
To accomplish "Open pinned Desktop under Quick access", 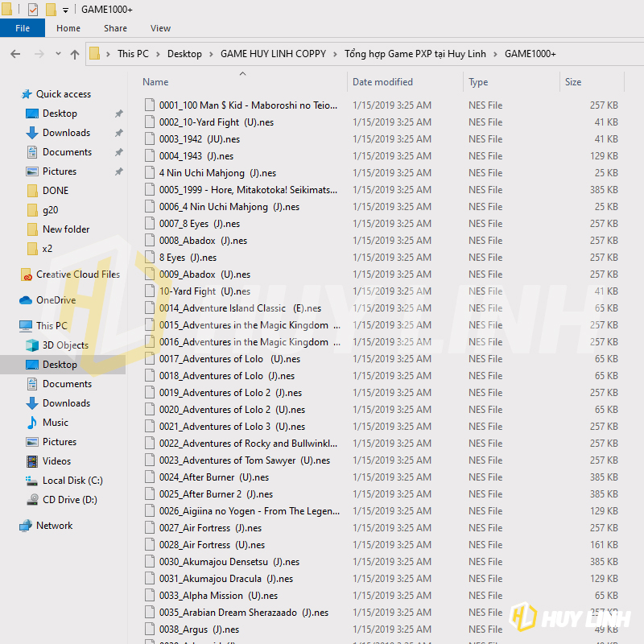I will coord(60,114).
